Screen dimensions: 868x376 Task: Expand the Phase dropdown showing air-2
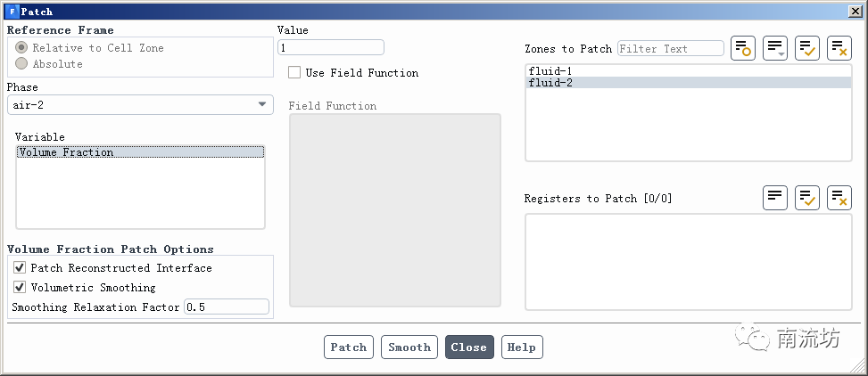click(139, 105)
